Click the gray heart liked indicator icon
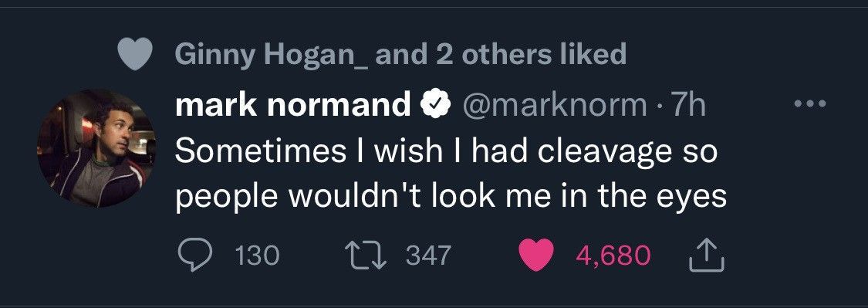The image size is (868, 308). coord(136,54)
